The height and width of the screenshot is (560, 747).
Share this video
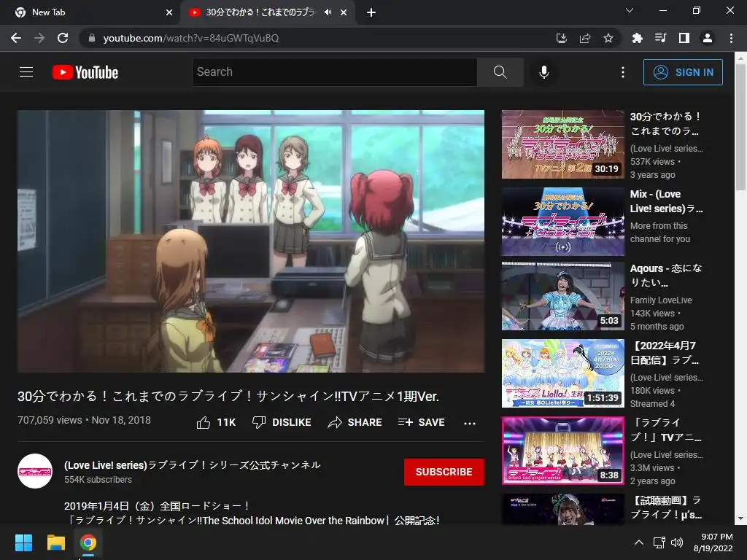point(355,422)
